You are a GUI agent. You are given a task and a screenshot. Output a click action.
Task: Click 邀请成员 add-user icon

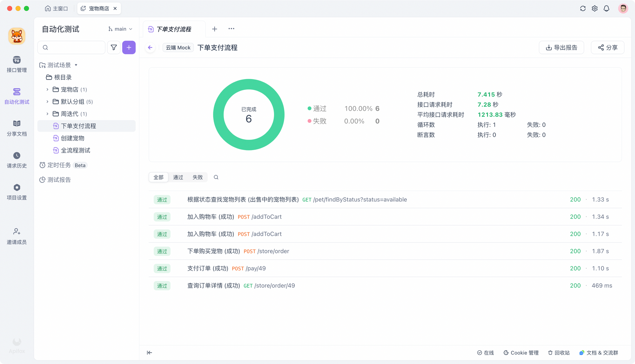tap(17, 231)
